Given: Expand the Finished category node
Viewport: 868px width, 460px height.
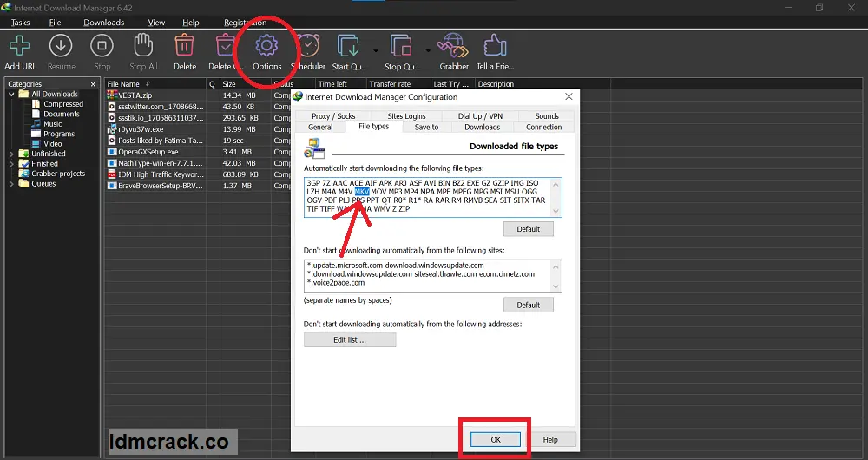Looking at the screenshot, I should coord(11,164).
